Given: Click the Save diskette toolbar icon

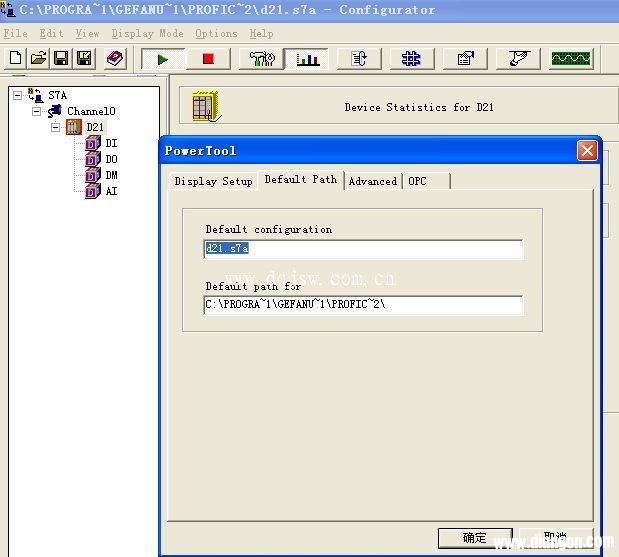Looking at the screenshot, I should [61, 59].
